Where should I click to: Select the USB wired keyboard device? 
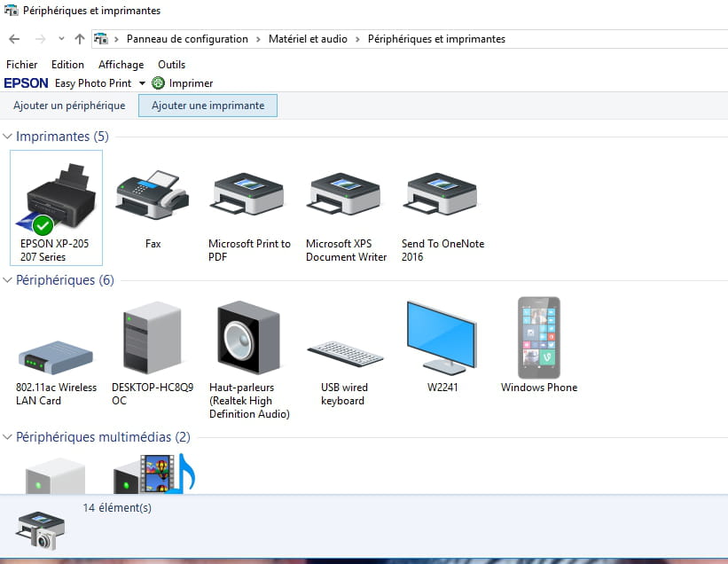coord(346,354)
